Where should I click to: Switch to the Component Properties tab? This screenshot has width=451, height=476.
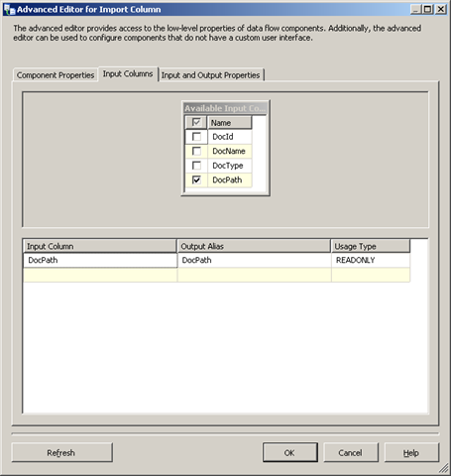56,75
